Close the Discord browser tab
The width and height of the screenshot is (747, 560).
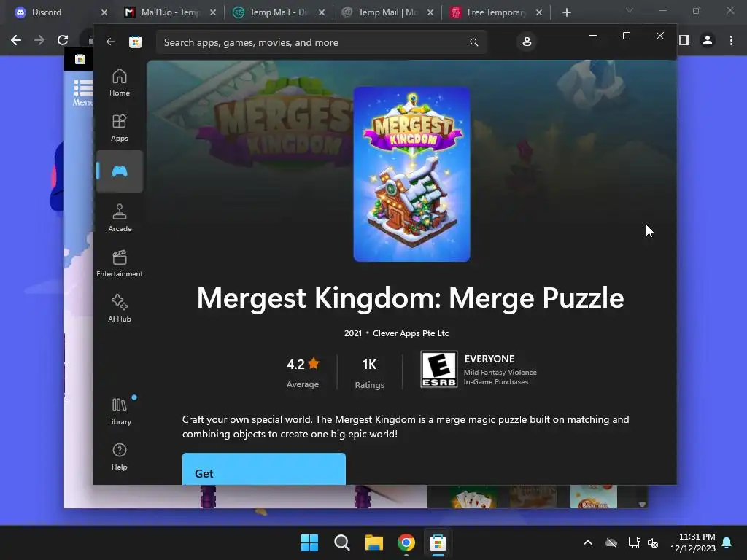coord(104,12)
